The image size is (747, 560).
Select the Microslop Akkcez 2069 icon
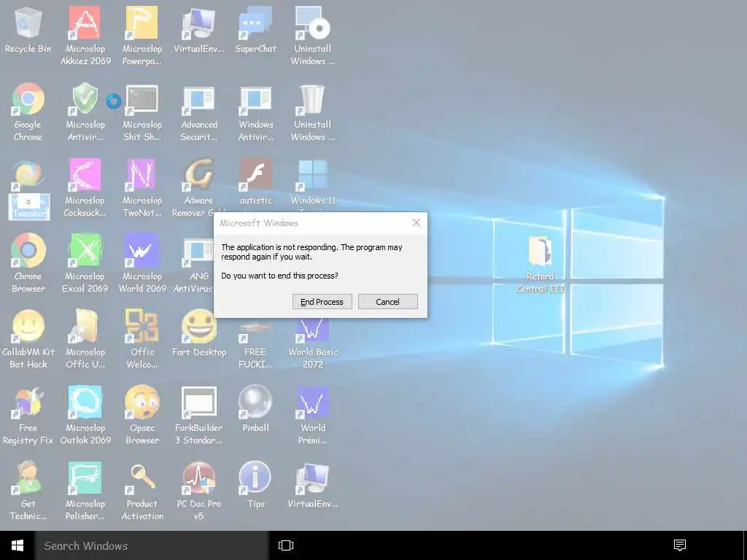click(x=85, y=23)
